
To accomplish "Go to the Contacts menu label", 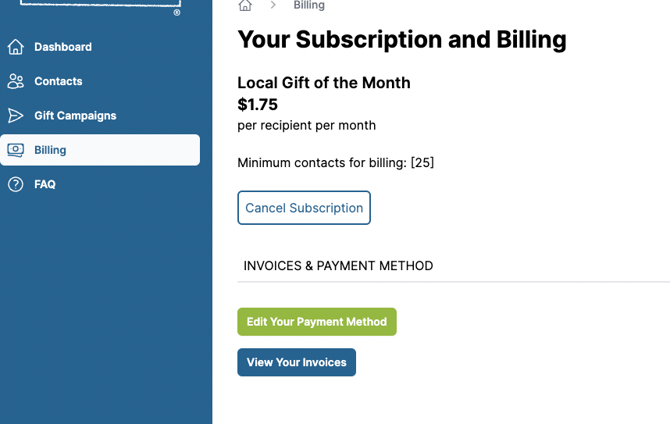I will (58, 81).
